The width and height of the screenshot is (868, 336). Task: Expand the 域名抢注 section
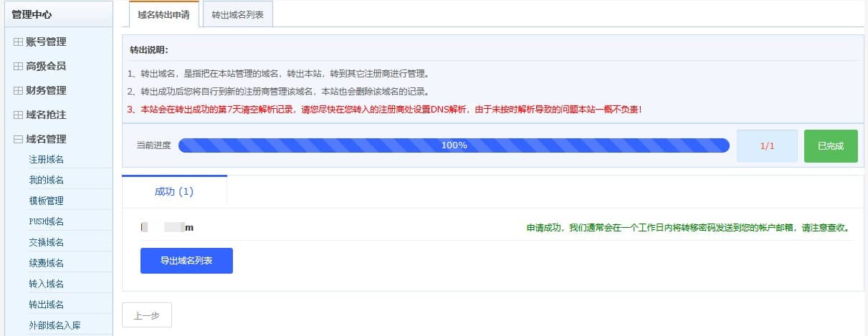coord(46,115)
